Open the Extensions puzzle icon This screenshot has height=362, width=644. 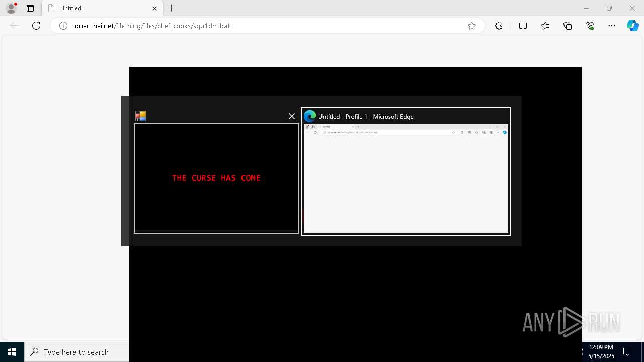(x=499, y=26)
